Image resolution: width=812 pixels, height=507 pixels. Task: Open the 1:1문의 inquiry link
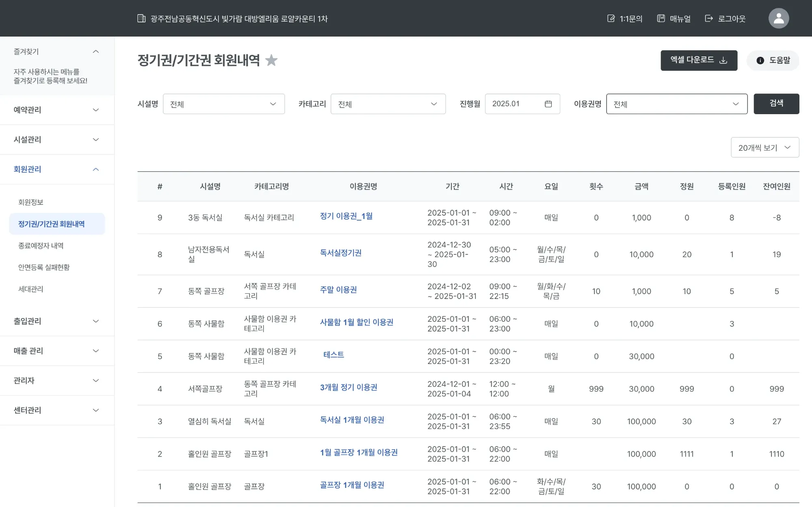tap(625, 18)
